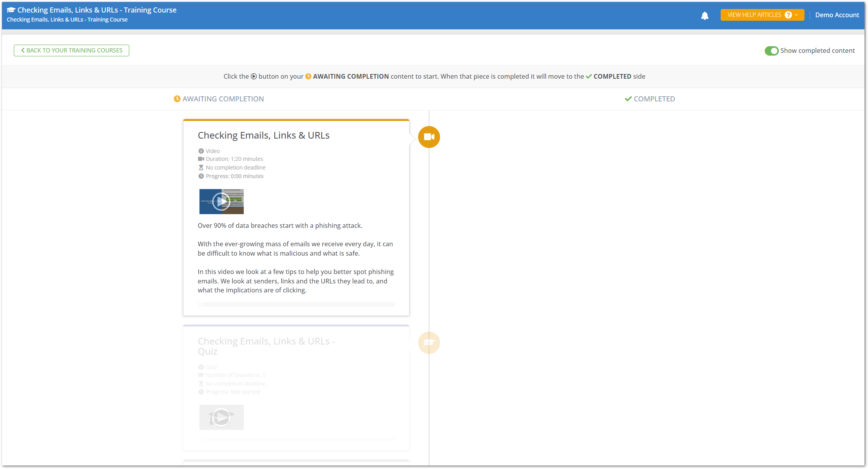Toggle Show completed content switch
The width and height of the screenshot is (868, 469).
coord(772,51)
